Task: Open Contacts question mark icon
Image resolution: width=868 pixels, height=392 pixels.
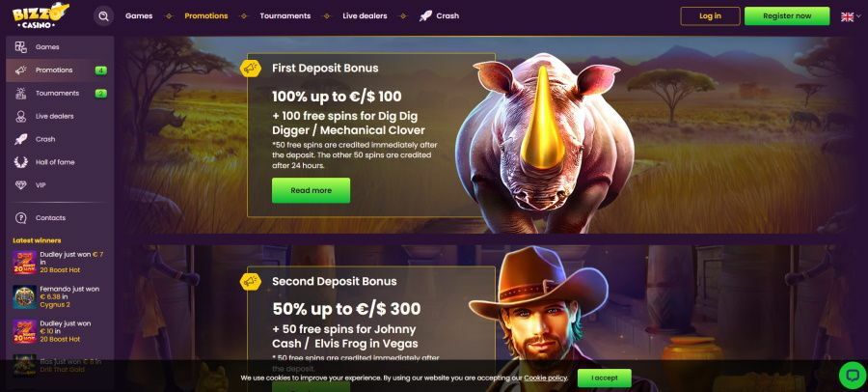Action: point(21,218)
